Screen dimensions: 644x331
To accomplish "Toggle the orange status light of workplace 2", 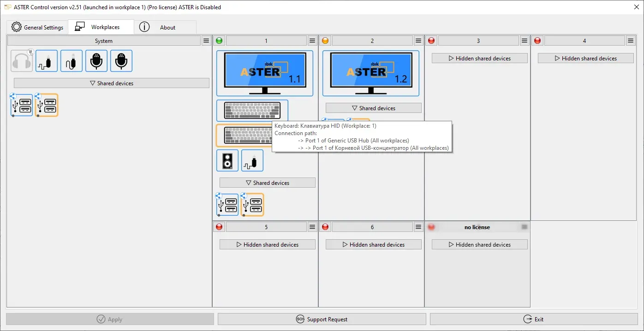I will (325, 41).
